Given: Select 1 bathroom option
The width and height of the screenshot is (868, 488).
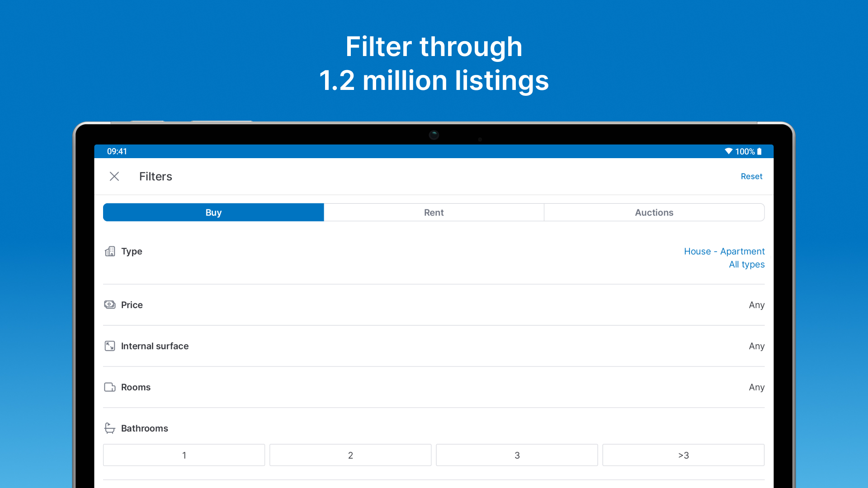Looking at the screenshot, I should (184, 455).
